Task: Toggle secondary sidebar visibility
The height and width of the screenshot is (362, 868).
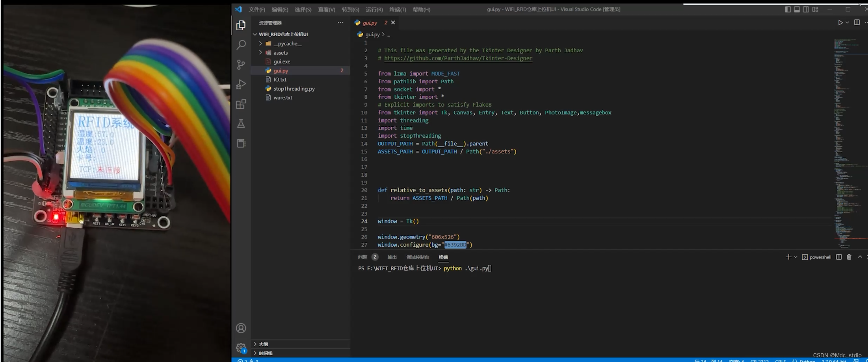Action: [x=806, y=9]
